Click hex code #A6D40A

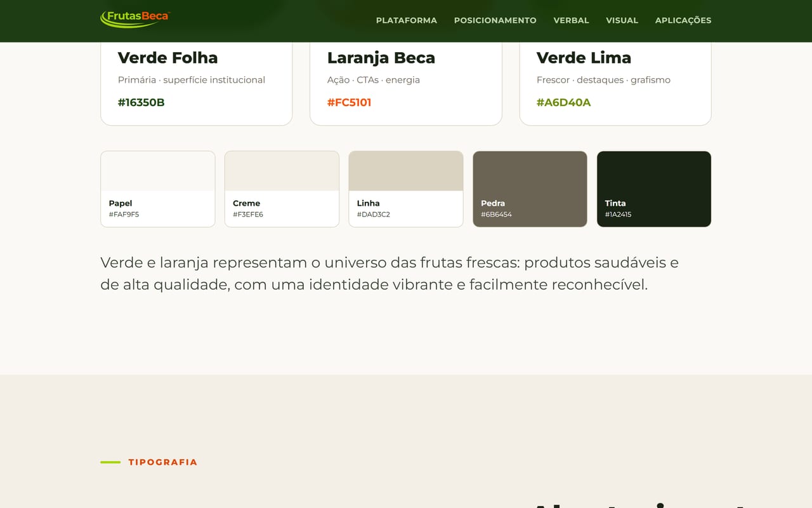point(563,102)
